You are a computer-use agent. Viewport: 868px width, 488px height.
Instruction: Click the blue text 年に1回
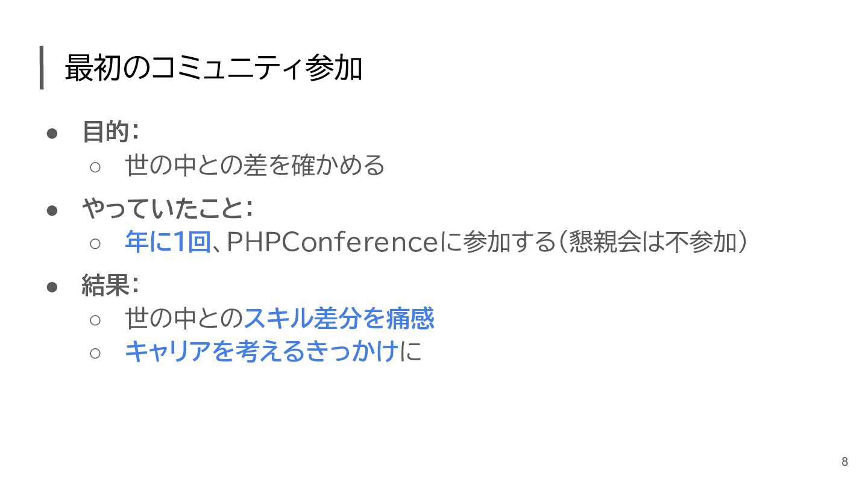[x=168, y=242]
